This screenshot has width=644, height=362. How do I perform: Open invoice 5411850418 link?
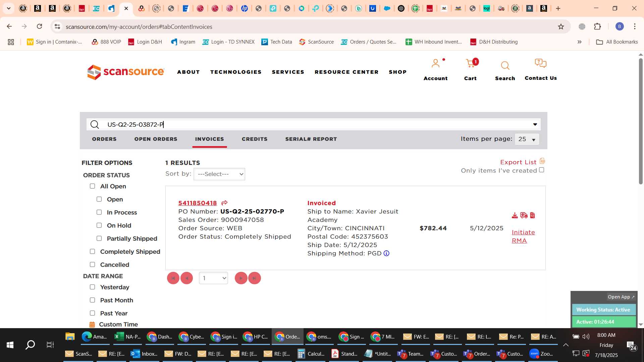click(198, 203)
